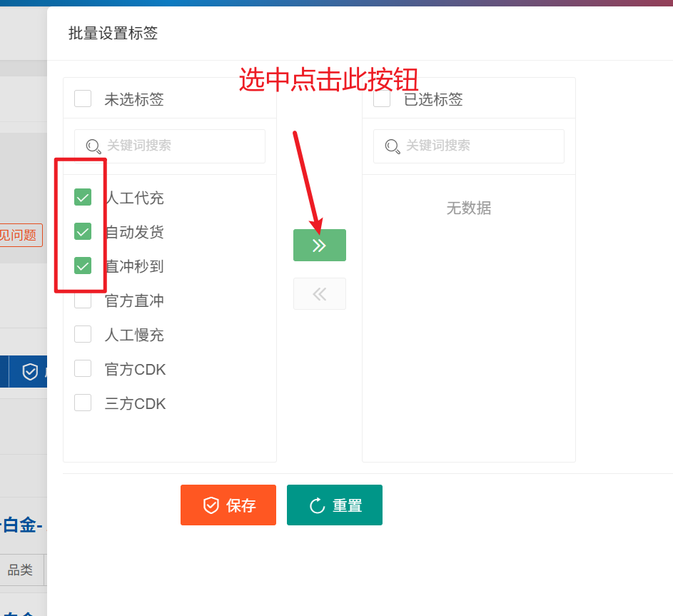Tick the 人工慢充 checkbox
The height and width of the screenshot is (616, 673).
click(x=83, y=334)
